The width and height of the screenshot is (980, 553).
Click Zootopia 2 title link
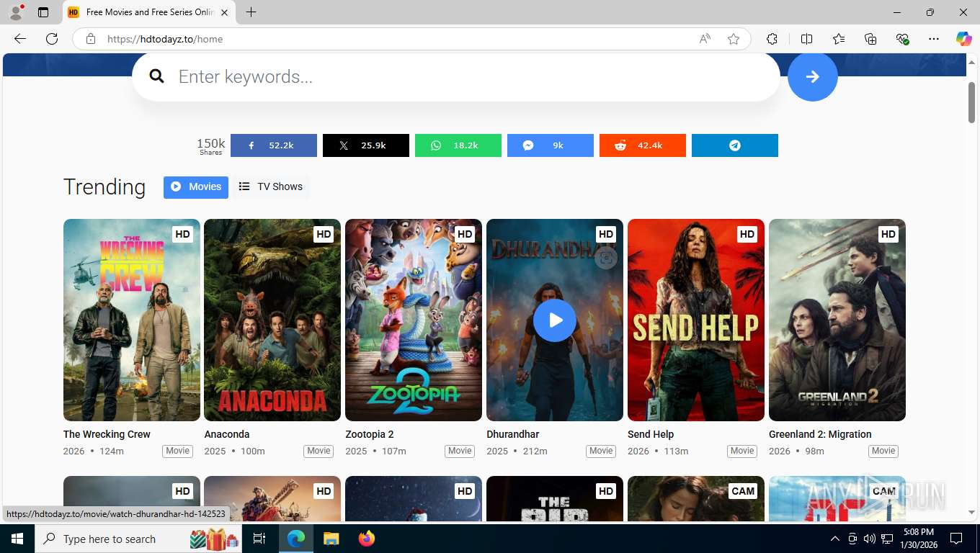click(x=370, y=434)
